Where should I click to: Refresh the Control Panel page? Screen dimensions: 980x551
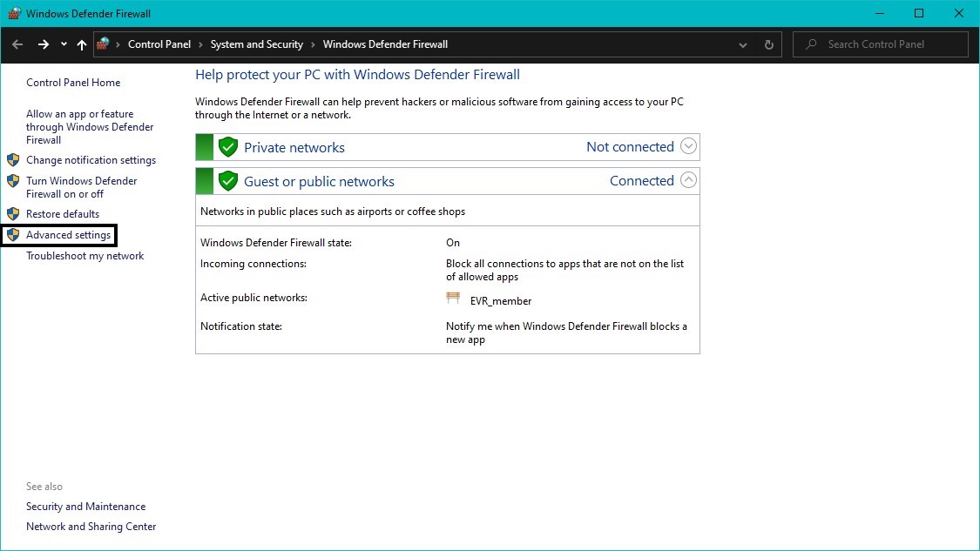pyautogui.click(x=768, y=45)
